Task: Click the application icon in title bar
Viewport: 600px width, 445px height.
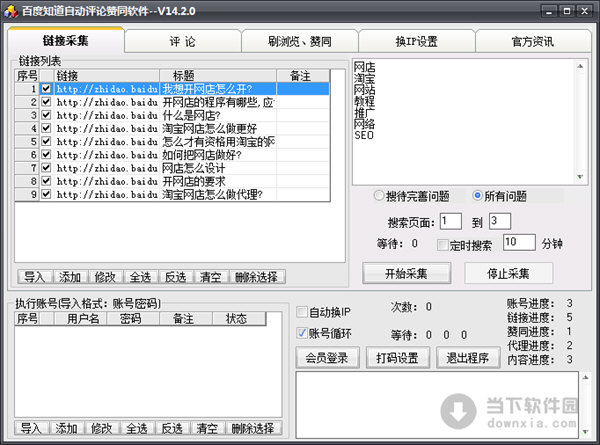Action: coord(11,11)
